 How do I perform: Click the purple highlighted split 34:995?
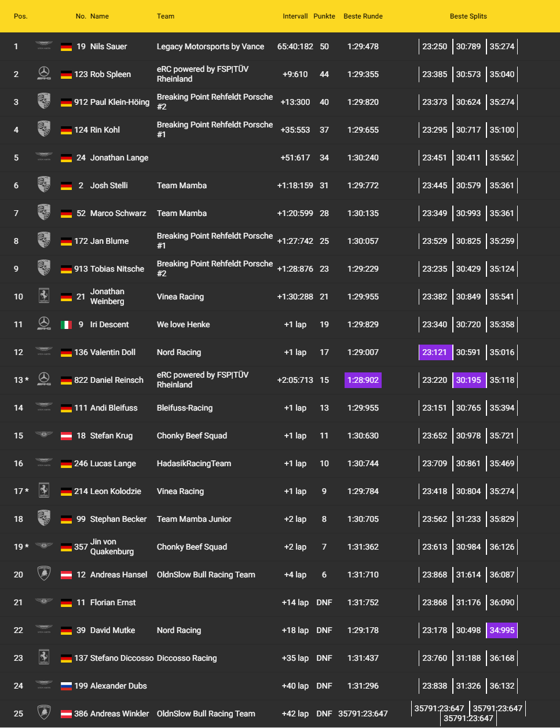[502, 630]
